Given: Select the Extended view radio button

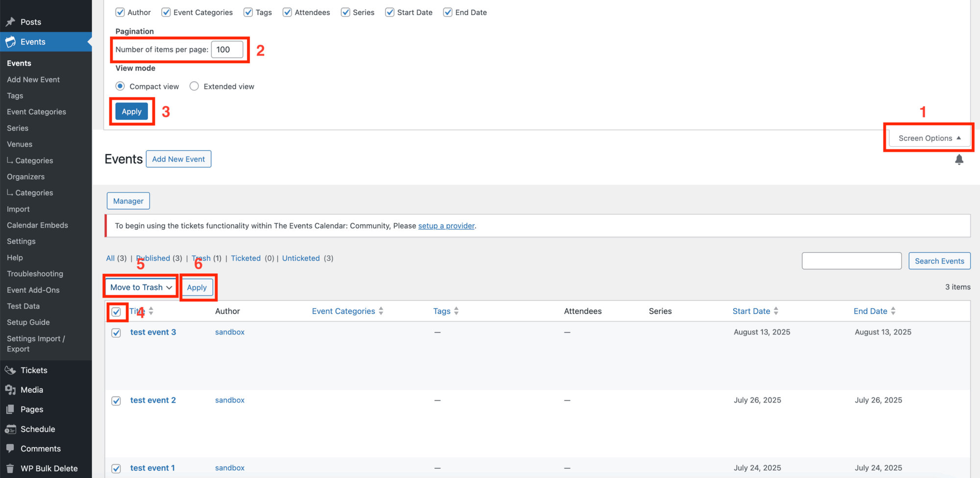Looking at the screenshot, I should pos(194,86).
